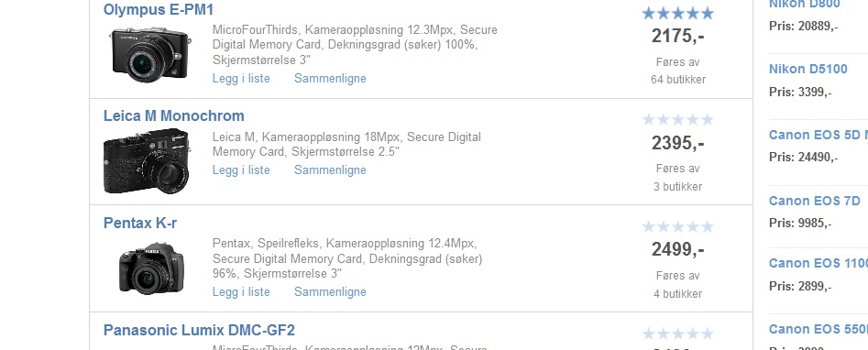Open the Leica M Monochrom title link
Viewport: 868px width, 350px height.
(174, 115)
